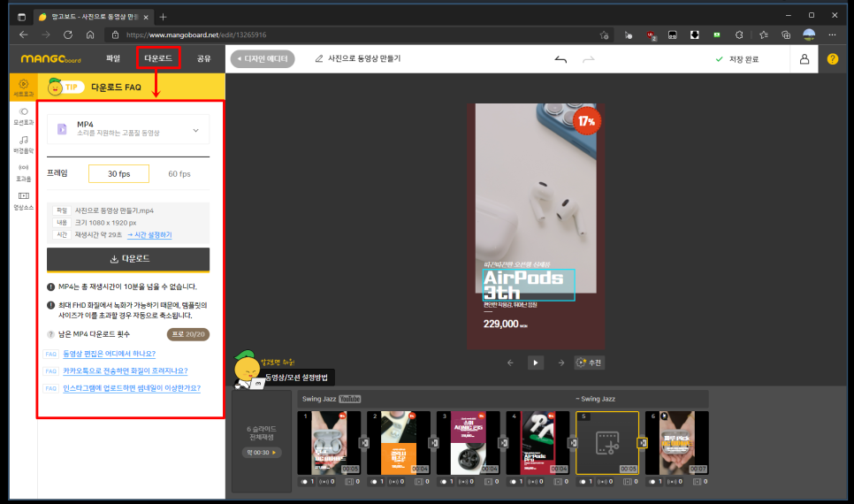
Task: Open the 모션효과 sidebar panel
Action: [x=23, y=116]
